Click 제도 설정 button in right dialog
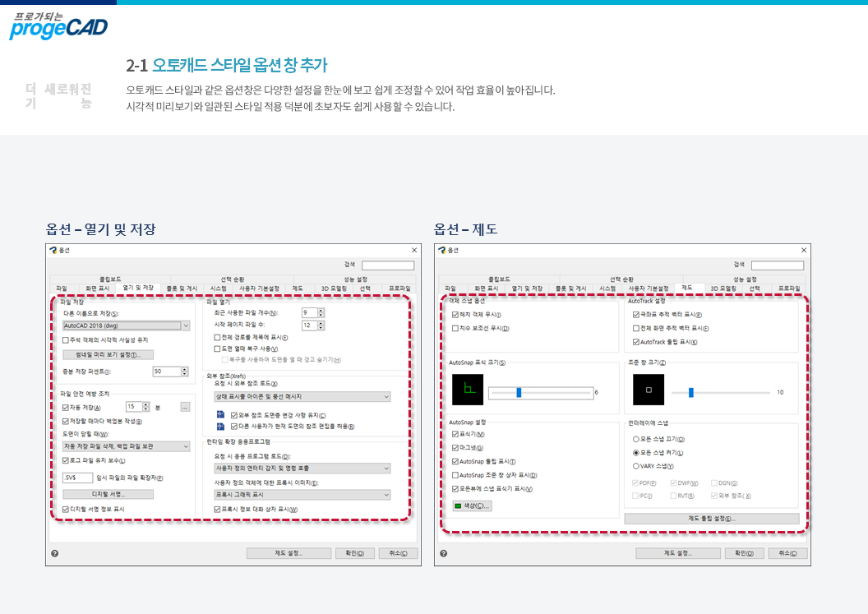 click(678, 553)
